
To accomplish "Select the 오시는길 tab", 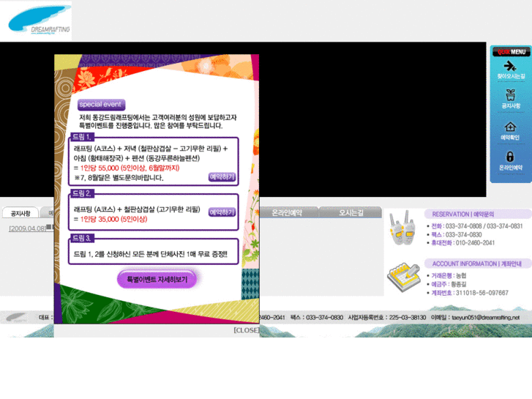I will pos(351,212).
